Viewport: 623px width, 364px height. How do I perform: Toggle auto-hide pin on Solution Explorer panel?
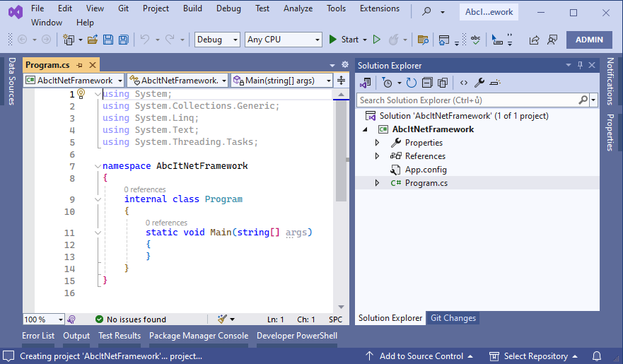coord(581,66)
